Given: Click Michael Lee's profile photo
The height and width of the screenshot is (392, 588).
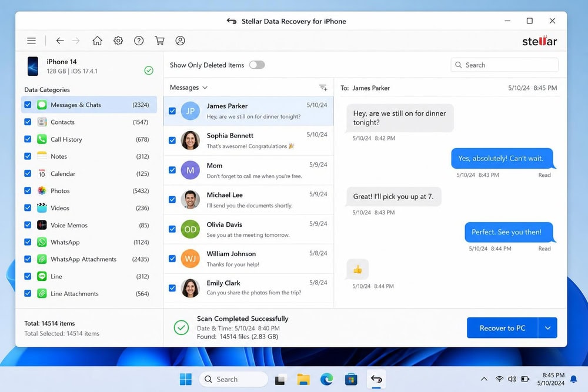Looking at the screenshot, I should (x=190, y=200).
